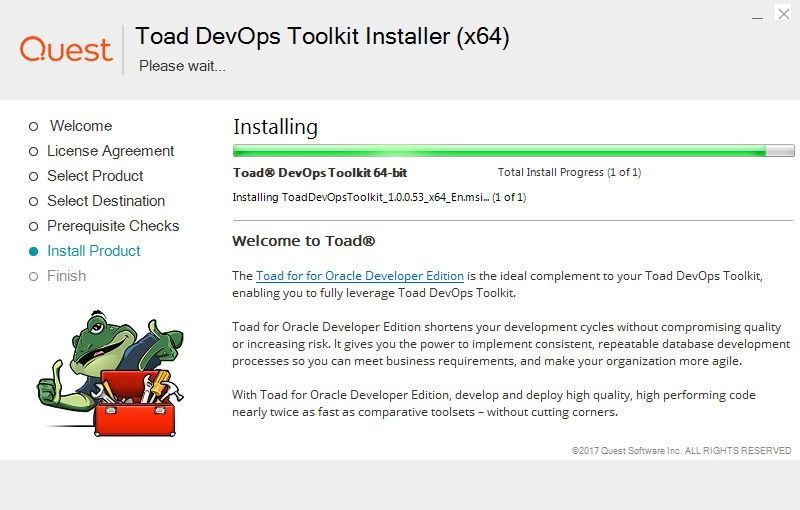The image size is (800, 510).
Task: Click the Toad frog mascot illustration
Action: [x=110, y=373]
